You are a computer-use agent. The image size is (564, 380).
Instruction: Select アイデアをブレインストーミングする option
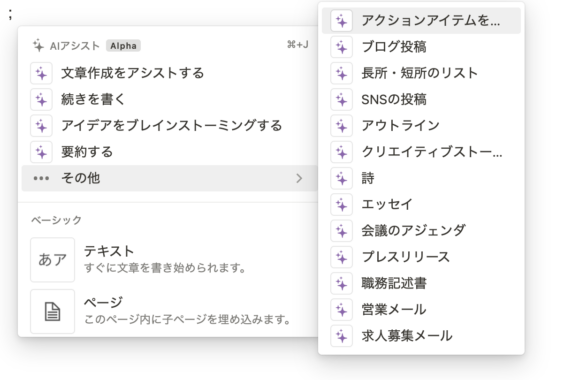click(169, 126)
